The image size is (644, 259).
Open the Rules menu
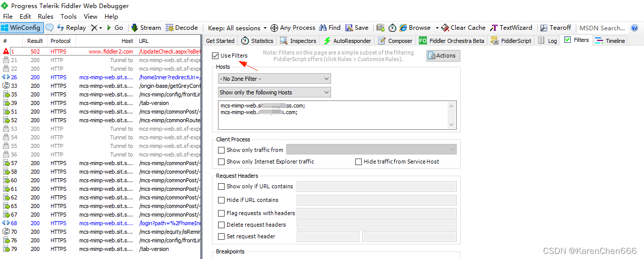coord(45,17)
